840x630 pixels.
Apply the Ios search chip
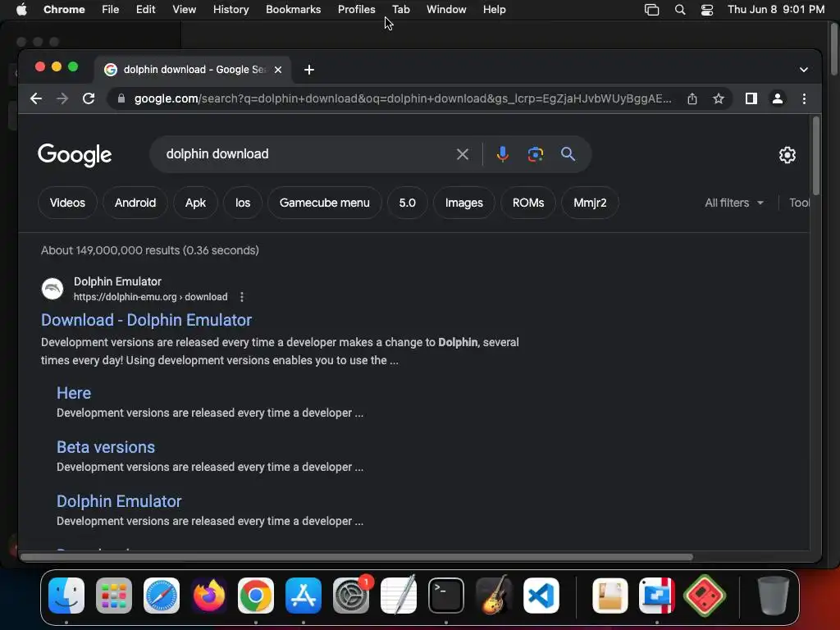243,203
